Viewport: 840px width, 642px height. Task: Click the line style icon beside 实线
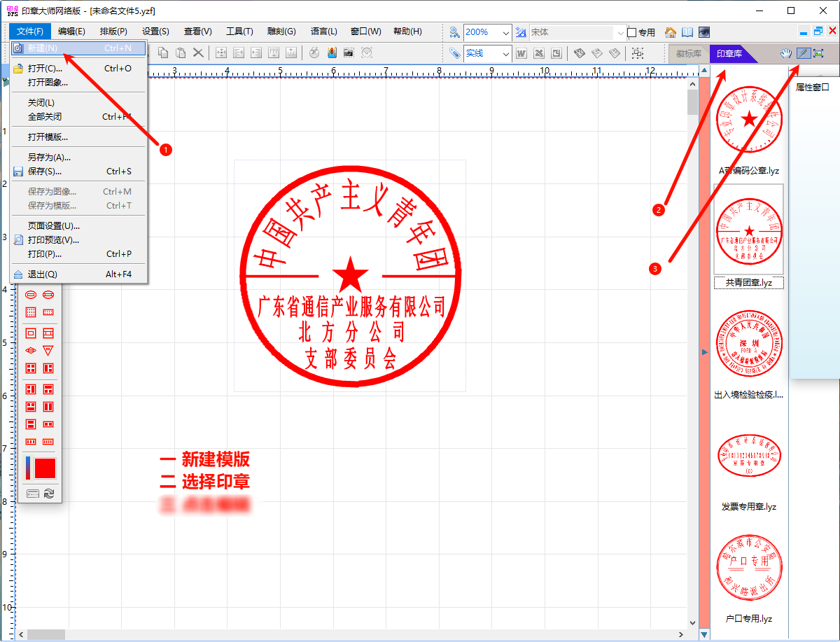(455, 53)
